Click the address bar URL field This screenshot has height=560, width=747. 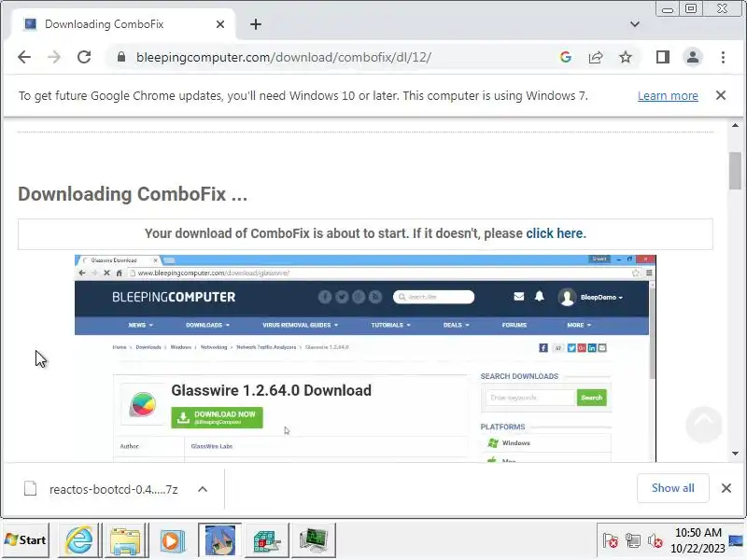333,57
